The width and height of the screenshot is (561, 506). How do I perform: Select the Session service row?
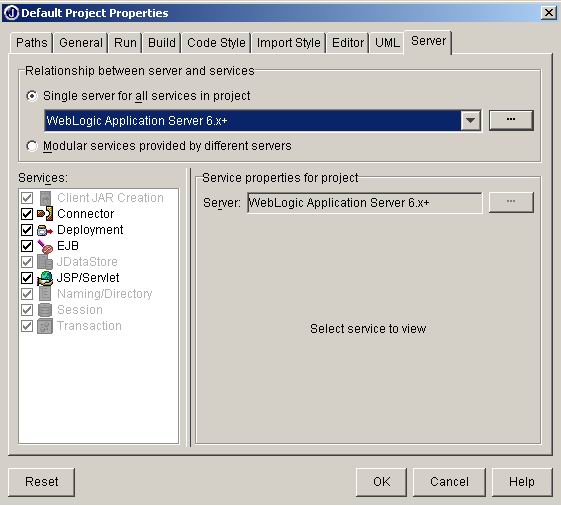pos(98,310)
